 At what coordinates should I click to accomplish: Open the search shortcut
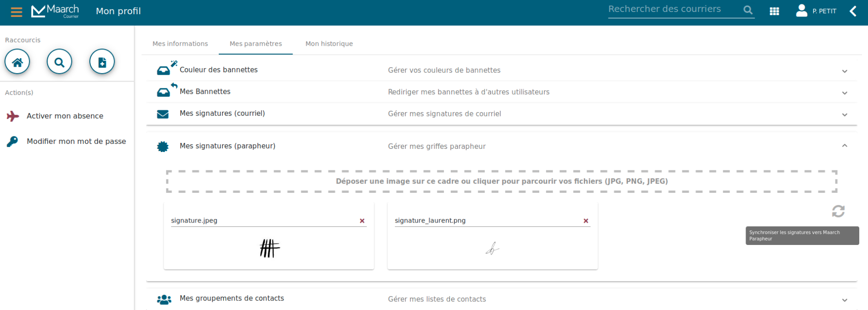[59, 62]
